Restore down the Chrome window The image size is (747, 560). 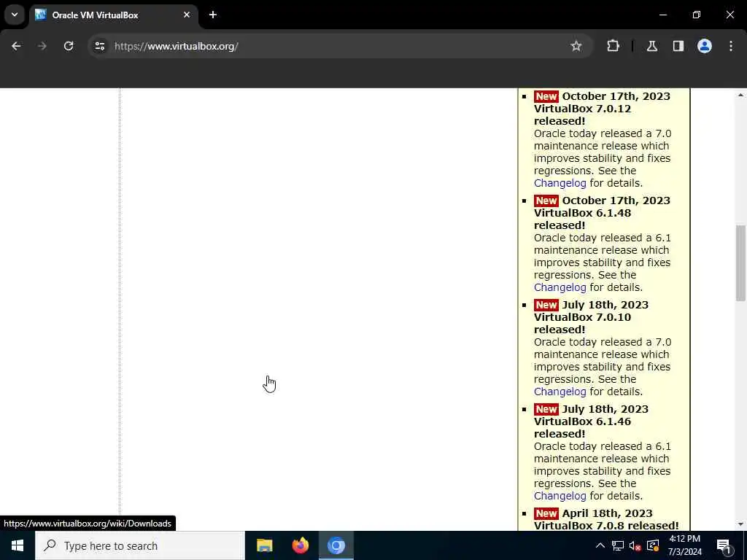(697, 15)
